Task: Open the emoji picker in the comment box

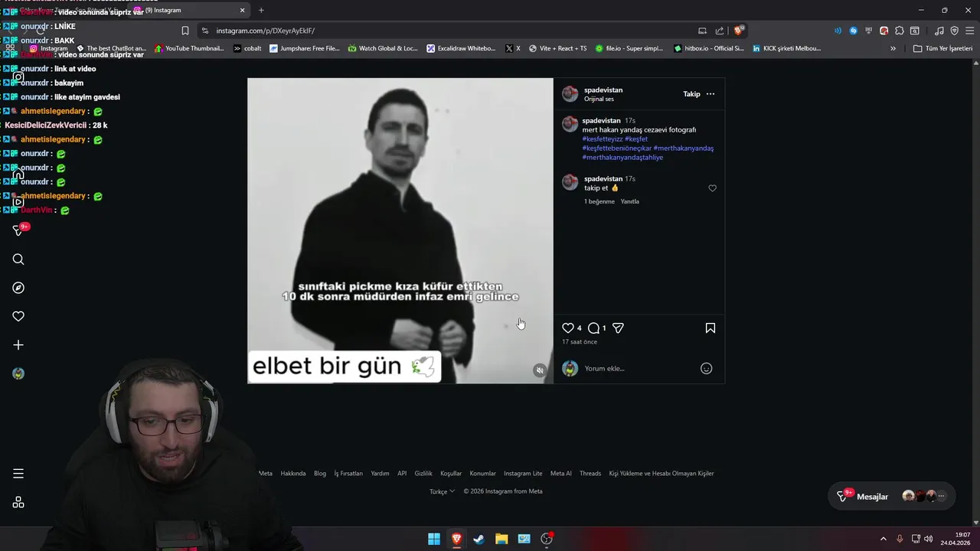Action: point(707,369)
